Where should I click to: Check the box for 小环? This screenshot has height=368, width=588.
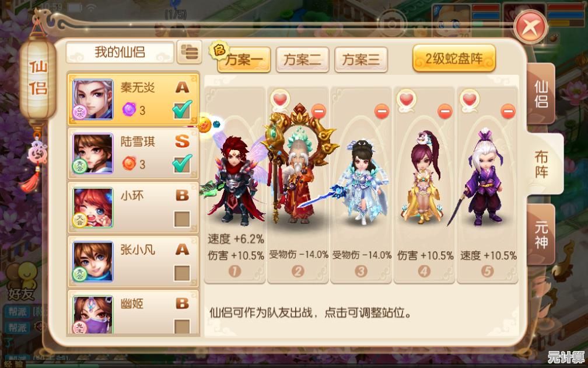point(182,219)
